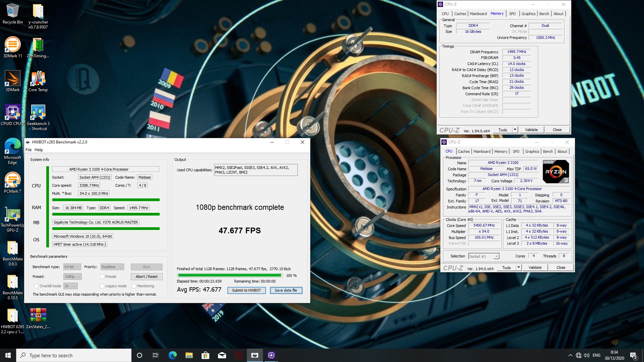Image resolution: width=644 pixels, height=362 pixels.
Task: Open the notification center icon
Action: (x=633, y=355)
